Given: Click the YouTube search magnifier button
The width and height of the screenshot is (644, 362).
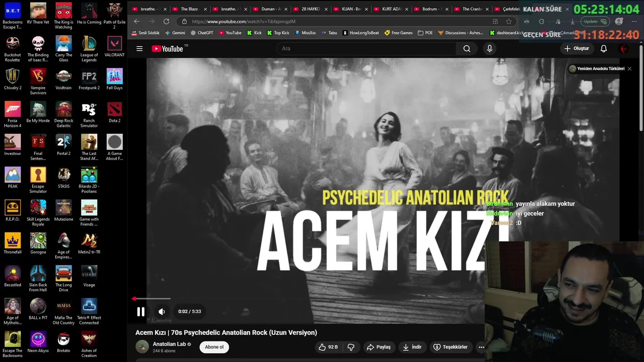Looking at the screenshot, I should [x=467, y=49].
